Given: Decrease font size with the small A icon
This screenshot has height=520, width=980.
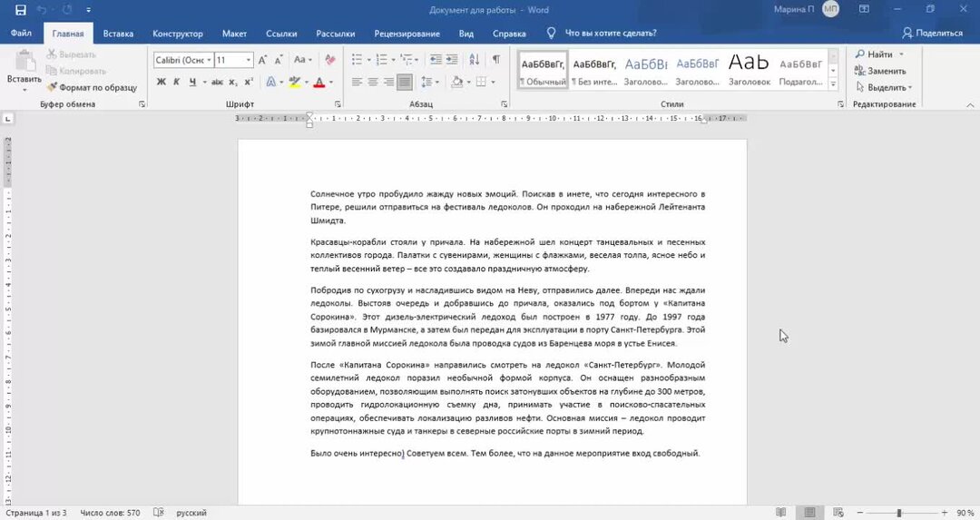Looking at the screenshot, I should point(279,60).
